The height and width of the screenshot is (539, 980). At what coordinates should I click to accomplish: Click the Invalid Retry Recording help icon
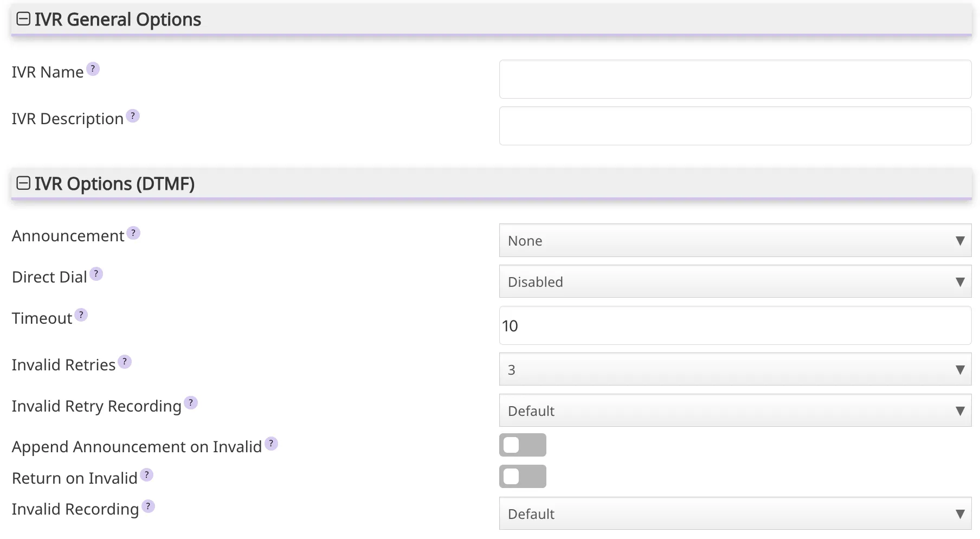[x=191, y=402]
